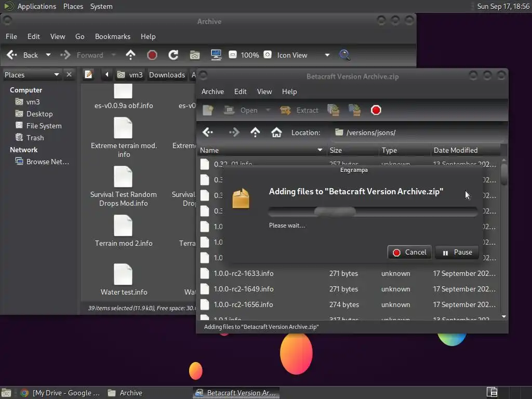
Task: Open the Back history dropdown arrow
Action: [x=48, y=55]
